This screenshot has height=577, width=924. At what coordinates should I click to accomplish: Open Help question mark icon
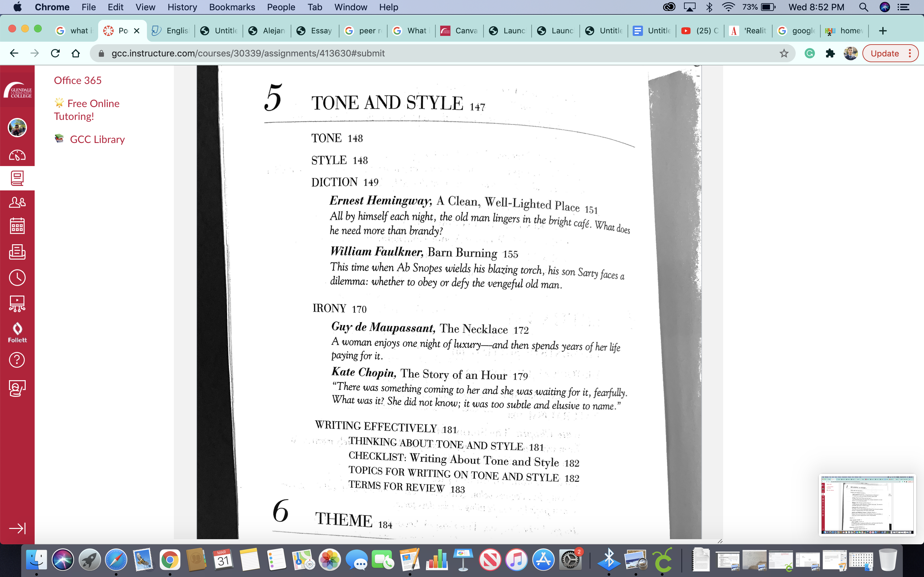point(17,360)
